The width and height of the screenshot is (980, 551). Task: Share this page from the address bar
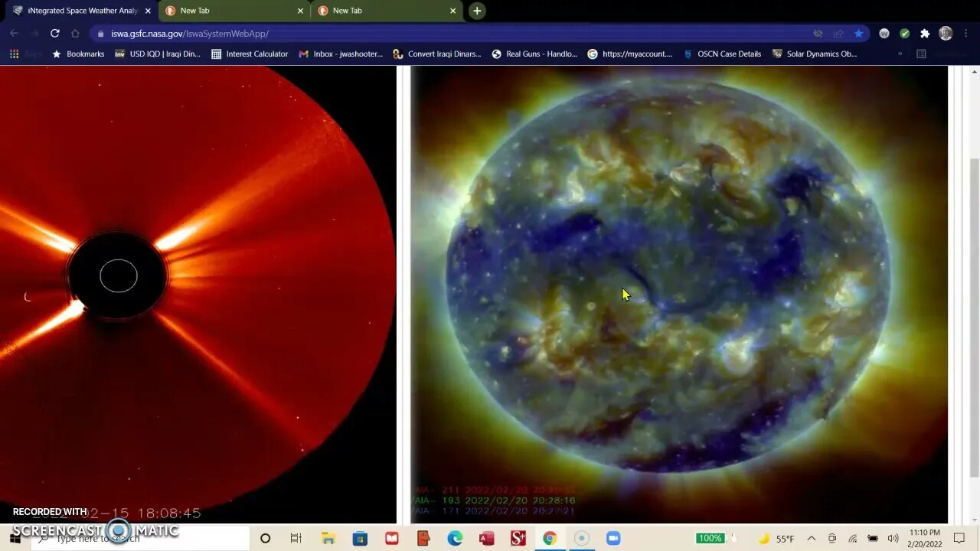pyautogui.click(x=838, y=33)
